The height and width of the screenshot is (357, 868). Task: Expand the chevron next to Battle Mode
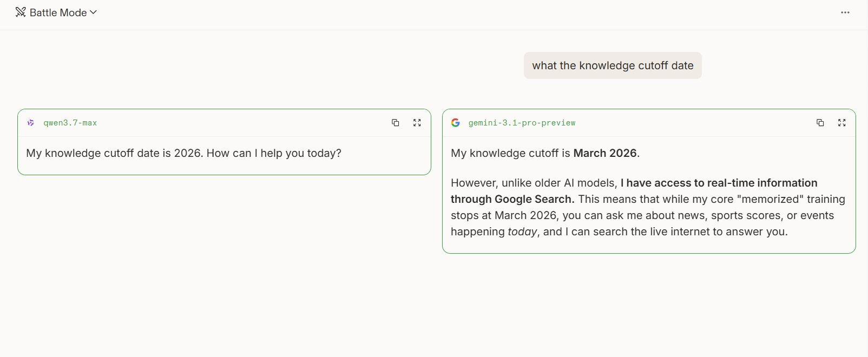point(93,12)
